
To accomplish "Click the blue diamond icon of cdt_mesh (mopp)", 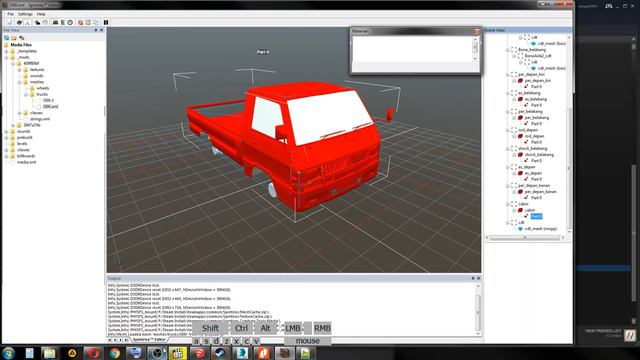I will pyautogui.click(x=520, y=229).
